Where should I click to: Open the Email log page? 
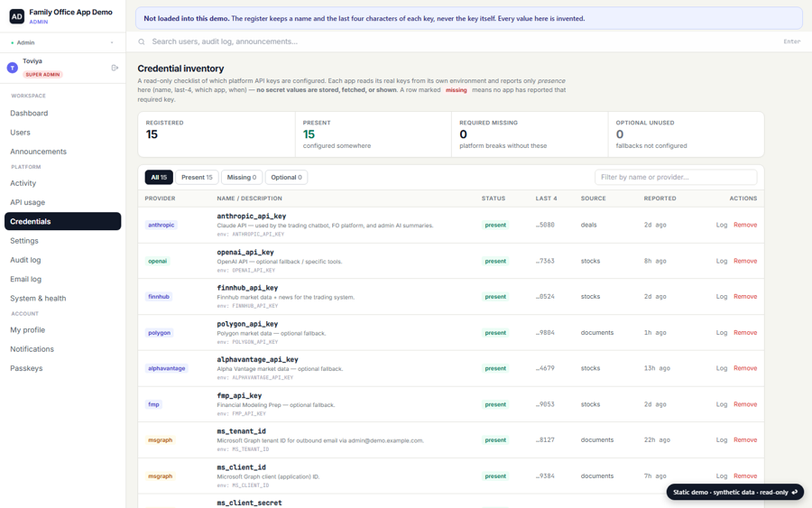[x=26, y=279]
